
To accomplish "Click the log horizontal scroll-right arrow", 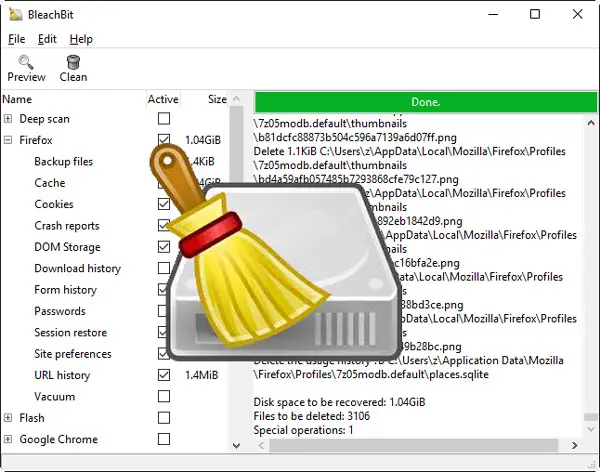I will (575, 446).
